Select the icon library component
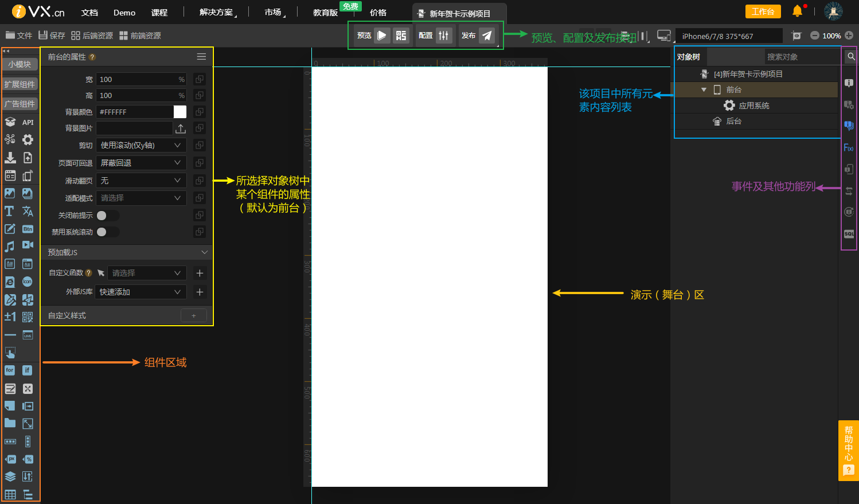The image size is (859, 504). (28, 282)
